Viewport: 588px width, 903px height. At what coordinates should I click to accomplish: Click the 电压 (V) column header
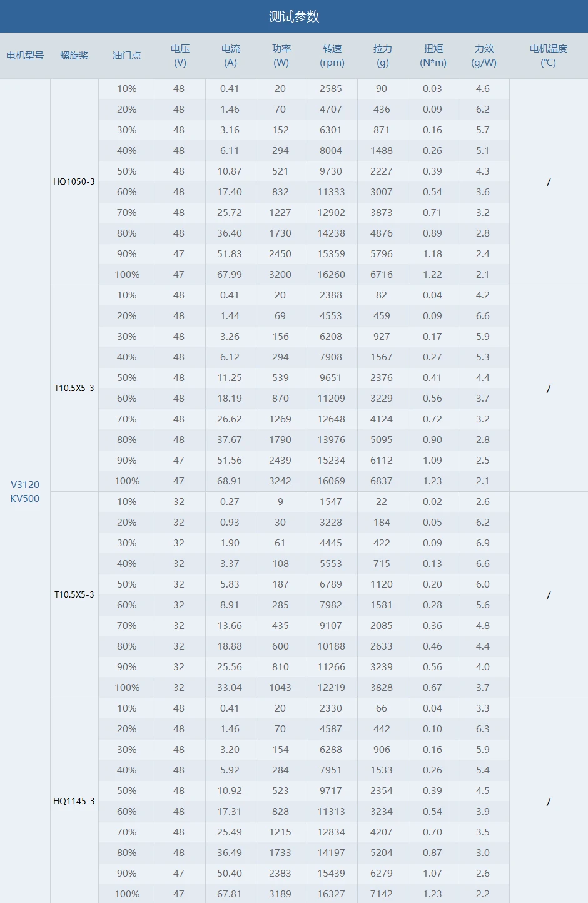[x=180, y=56]
